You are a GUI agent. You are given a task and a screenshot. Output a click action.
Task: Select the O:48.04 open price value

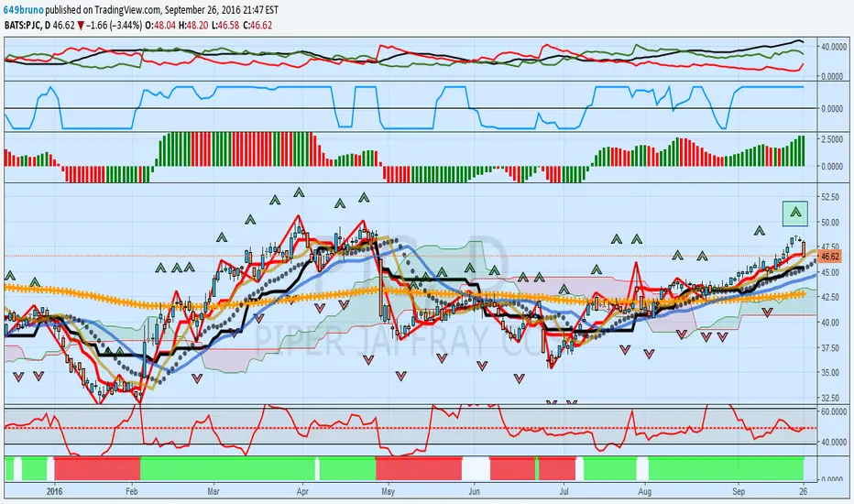pos(160,25)
